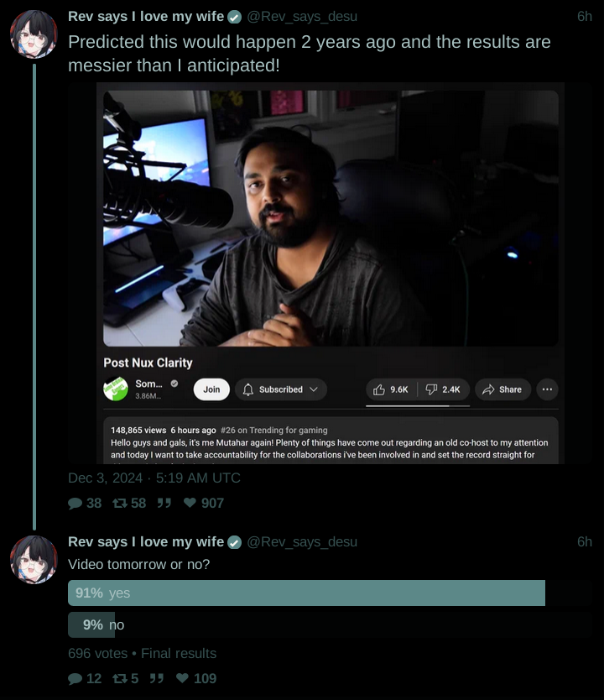Open the Post Nux Clarity video thumbnail
The height and width of the screenshot is (700, 604).
click(x=331, y=218)
